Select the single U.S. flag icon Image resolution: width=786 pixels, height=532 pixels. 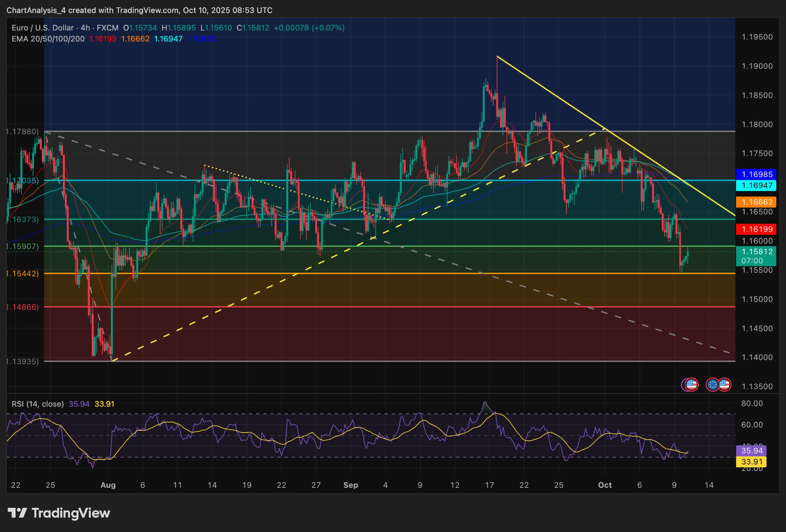pyautogui.click(x=691, y=385)
